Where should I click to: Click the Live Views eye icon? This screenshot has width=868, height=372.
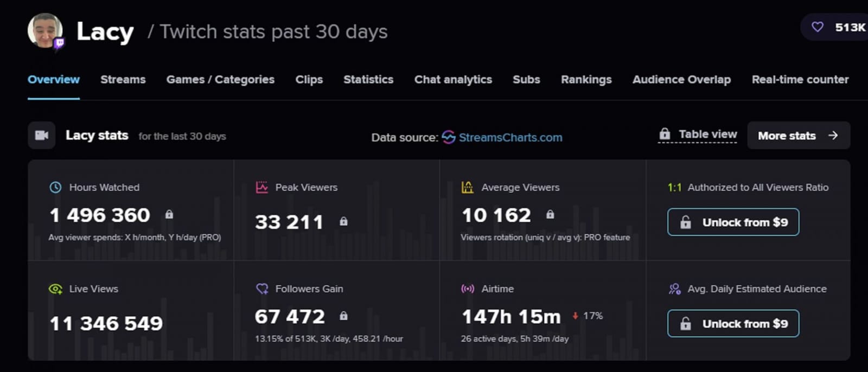55,289
